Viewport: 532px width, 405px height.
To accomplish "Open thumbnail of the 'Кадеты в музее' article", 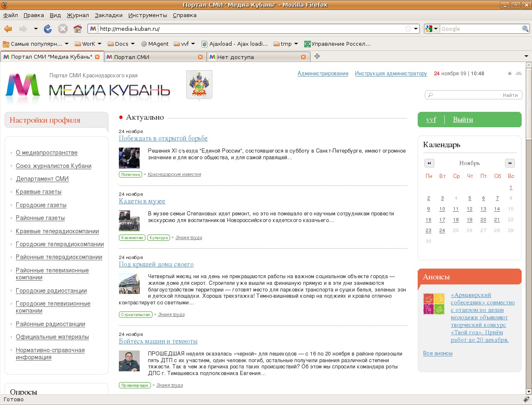I will coord(129,220).
